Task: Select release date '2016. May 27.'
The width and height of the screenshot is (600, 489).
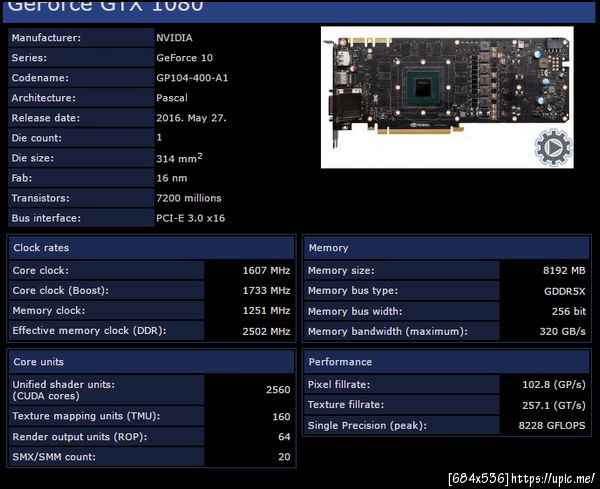Action: [x=191, y=118]
